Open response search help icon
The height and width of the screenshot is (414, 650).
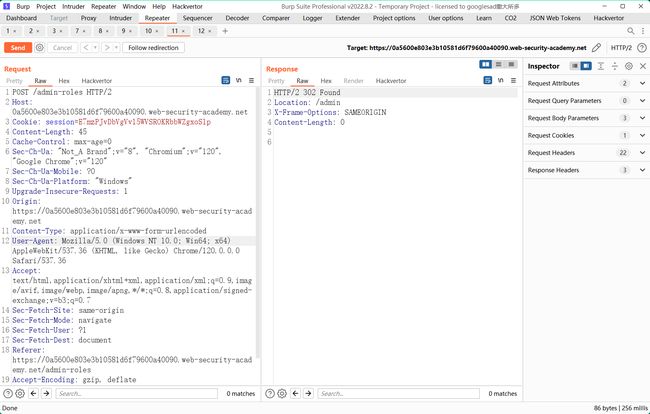[270, 393]
